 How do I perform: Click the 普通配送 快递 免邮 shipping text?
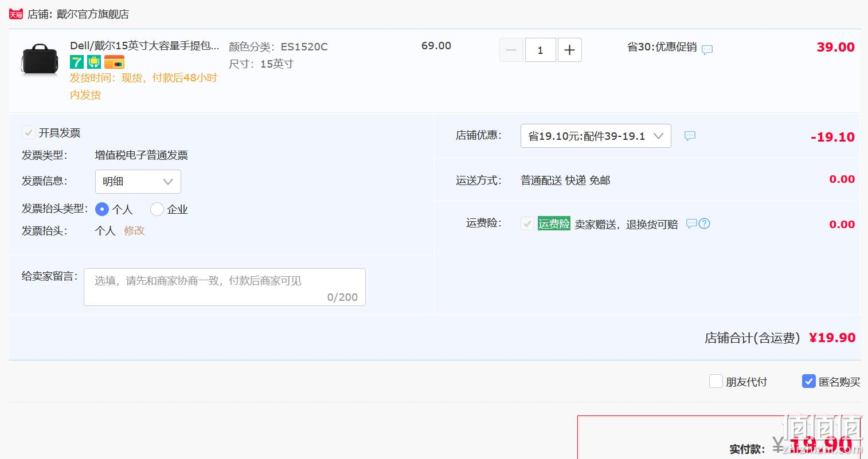coord(565,181)
